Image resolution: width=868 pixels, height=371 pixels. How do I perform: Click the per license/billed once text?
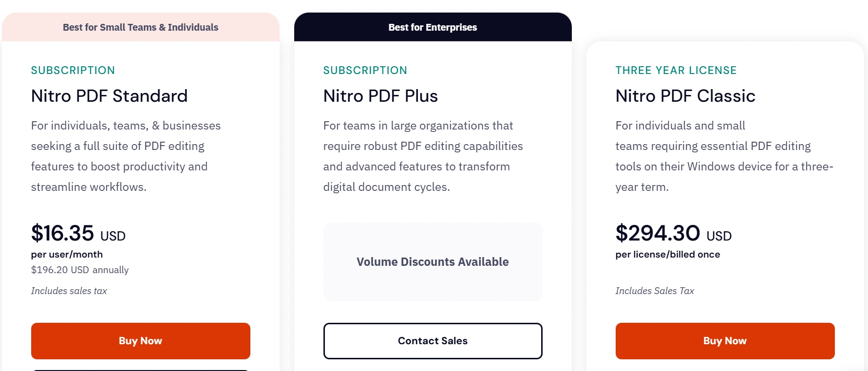click(x=667, y=254)
